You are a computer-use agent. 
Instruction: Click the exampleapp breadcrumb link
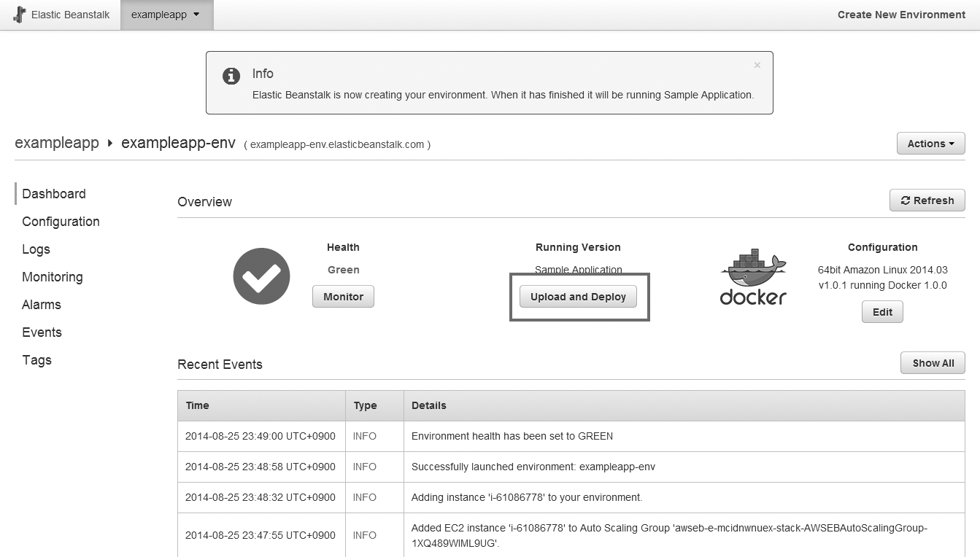tap(57, 143)
